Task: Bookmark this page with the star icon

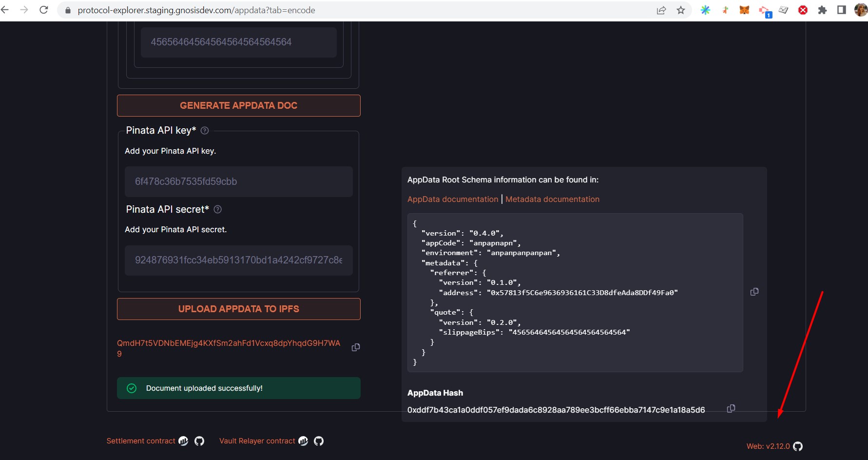Action: click(x=681, y=10)
